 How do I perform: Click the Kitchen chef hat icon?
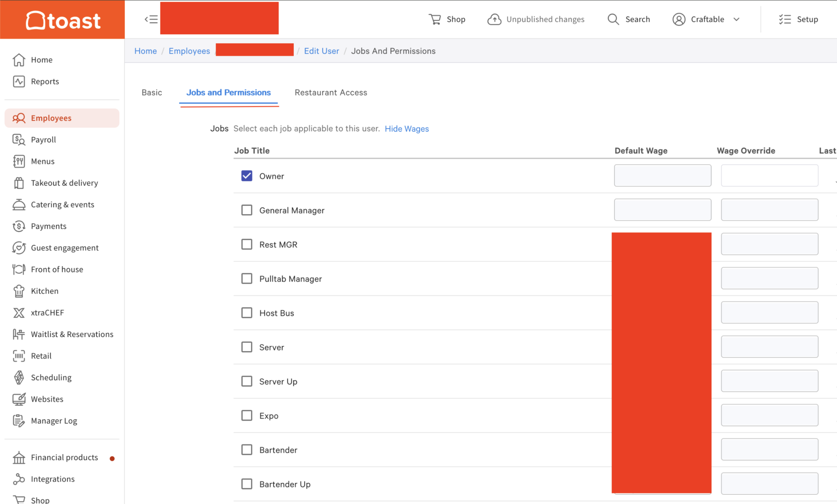[19, 291]
